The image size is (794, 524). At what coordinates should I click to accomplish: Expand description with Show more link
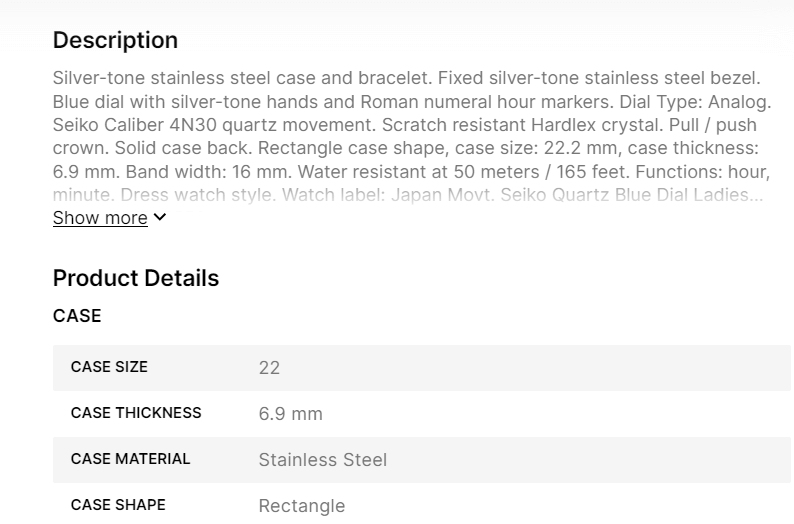point(100,218)
